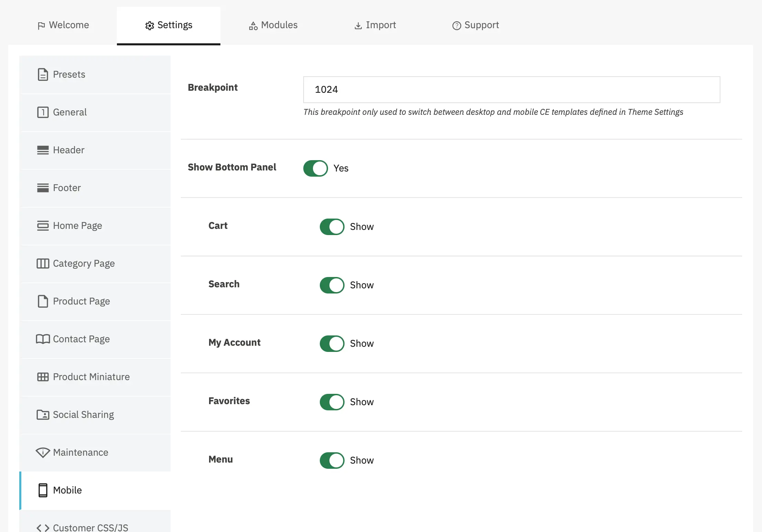Select the Settings tab
Viewport: 762px width, 532px height.
[x=168, y=26]
